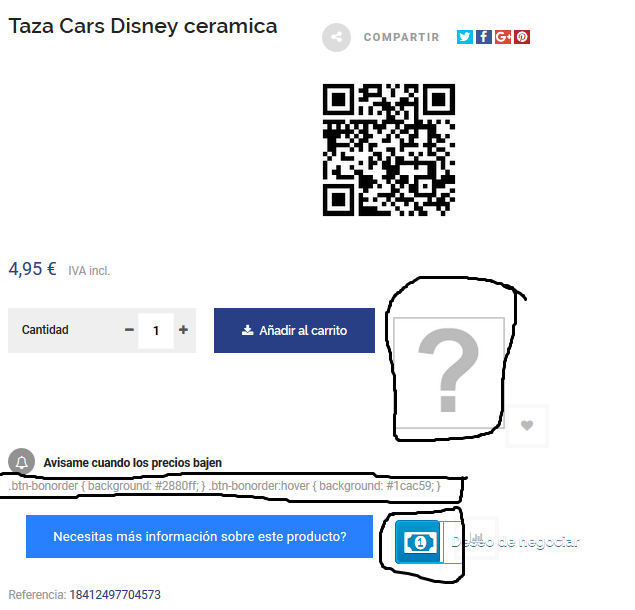
Task: Click the Taza Cars Disney ceramica title
Action: point(143,26)
